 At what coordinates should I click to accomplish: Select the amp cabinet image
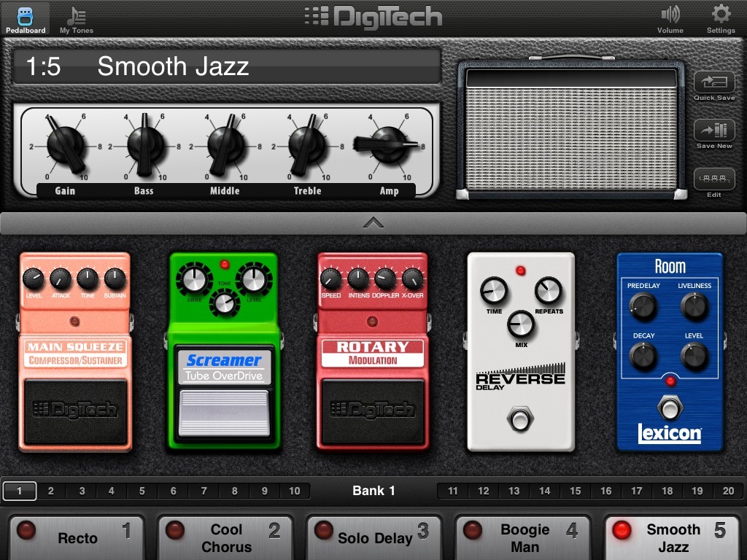click(x=571, y=129)
